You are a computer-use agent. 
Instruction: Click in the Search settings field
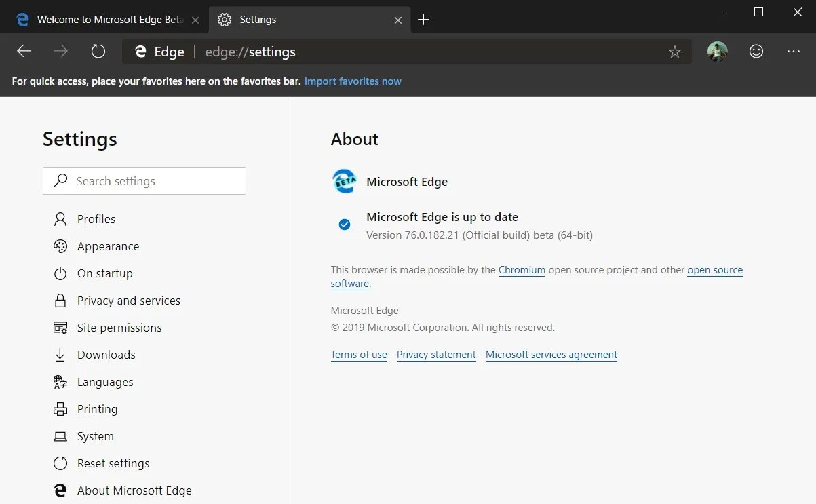coord(156,181)
